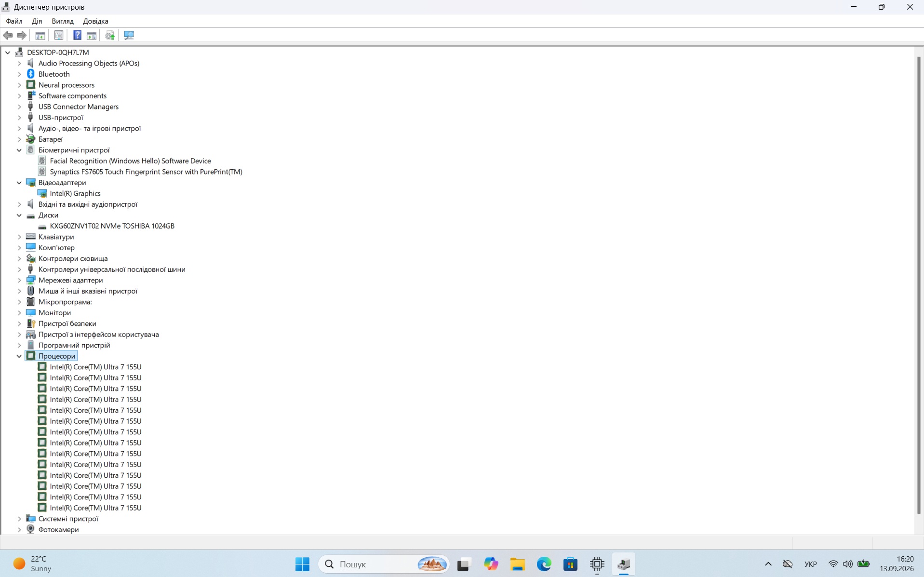
Task: Click the Миша й інші вказівні пристрої icon
Action: point(30,291)
